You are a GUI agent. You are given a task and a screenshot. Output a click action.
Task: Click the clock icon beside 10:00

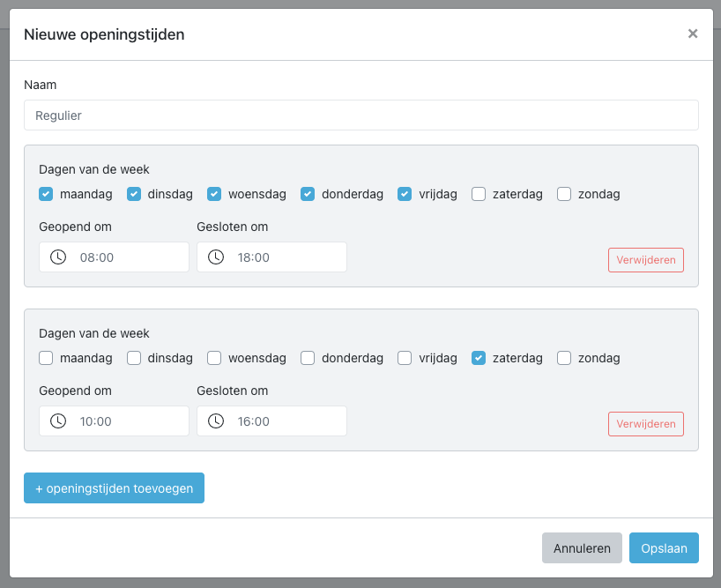pos(58,421)
